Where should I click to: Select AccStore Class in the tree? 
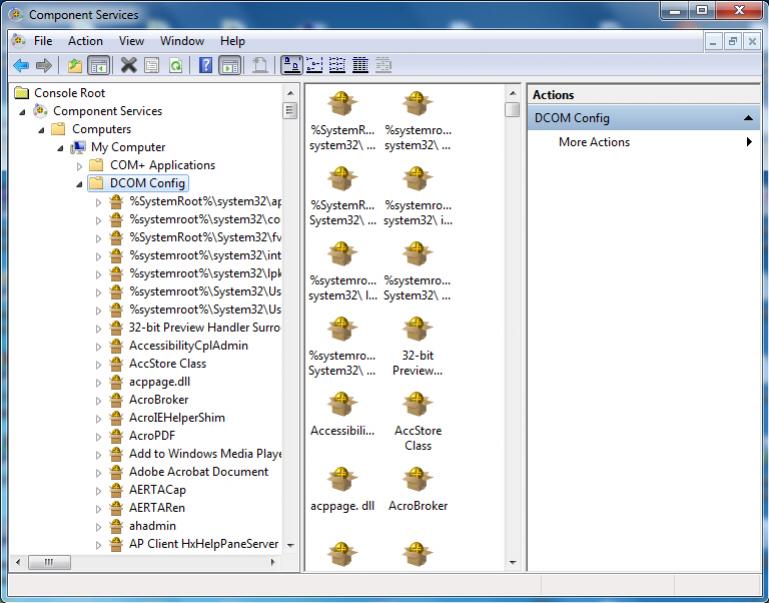pyautogui.click(x=167, y=363)
